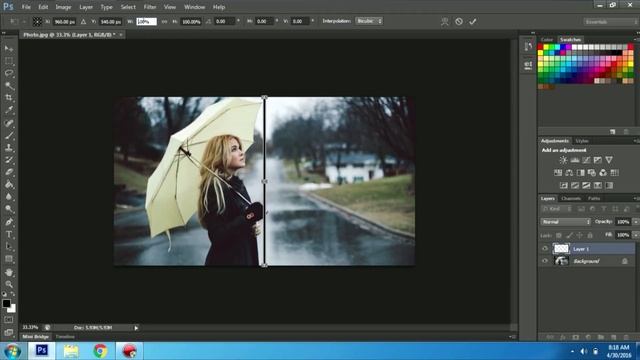Commit the transform with the checkmark
640x360 pixels.
tap(473, 21)
